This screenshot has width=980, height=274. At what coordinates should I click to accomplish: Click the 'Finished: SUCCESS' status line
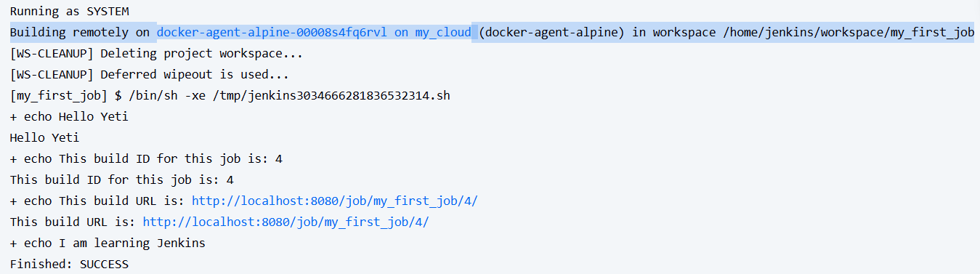click(x=69, y=265)
